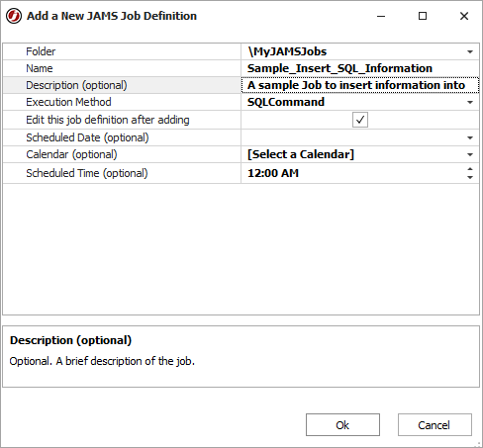Image resolution: width=483 pixels, height=448 pixels.
Task: Select the Scheduled Date (optional) label
Action: (x=87, y=137)
